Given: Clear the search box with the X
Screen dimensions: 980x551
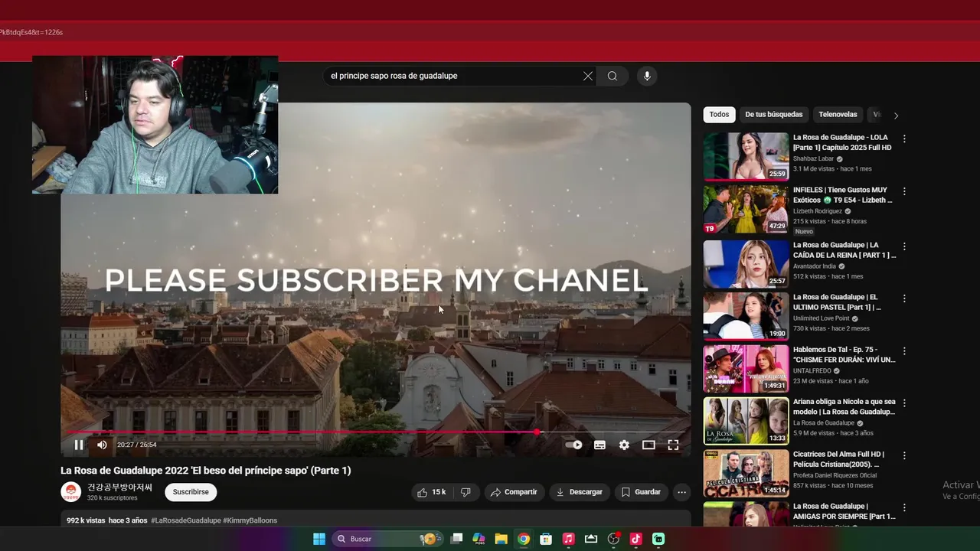Looking at the screenshot, I should coord(588,76).
